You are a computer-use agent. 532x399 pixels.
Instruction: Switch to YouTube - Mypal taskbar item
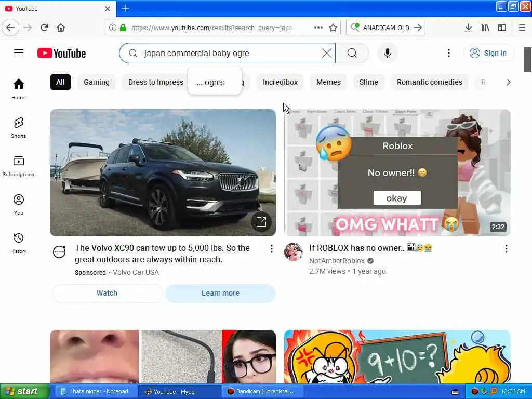[179, 392]
